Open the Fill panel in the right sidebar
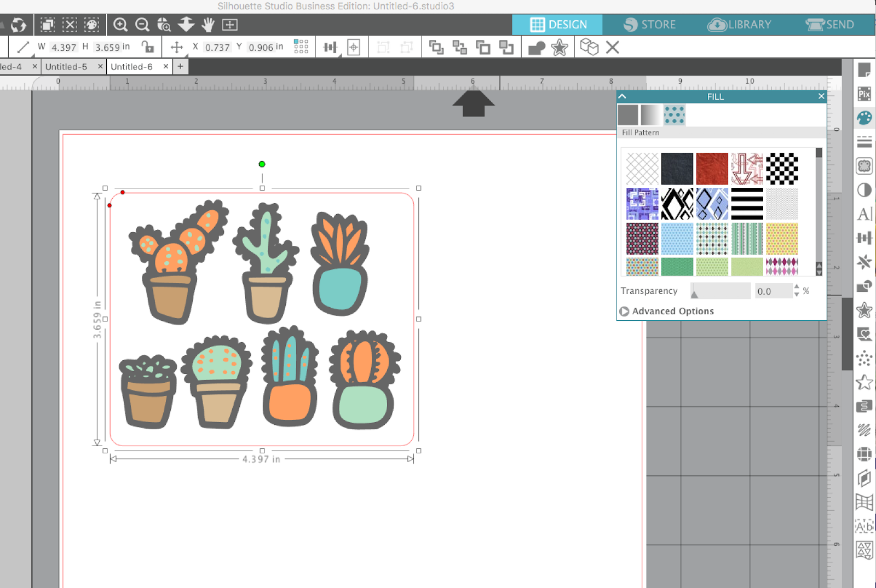 click(864, 118)
